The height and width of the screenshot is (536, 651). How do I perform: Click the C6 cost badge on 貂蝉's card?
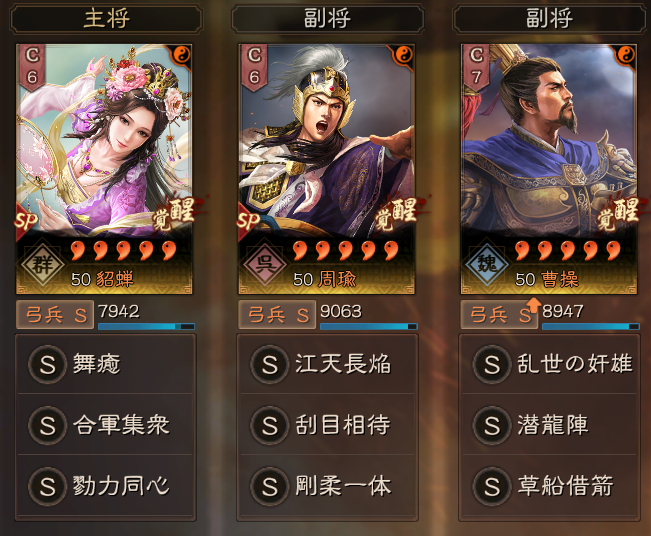pos(32,66)
